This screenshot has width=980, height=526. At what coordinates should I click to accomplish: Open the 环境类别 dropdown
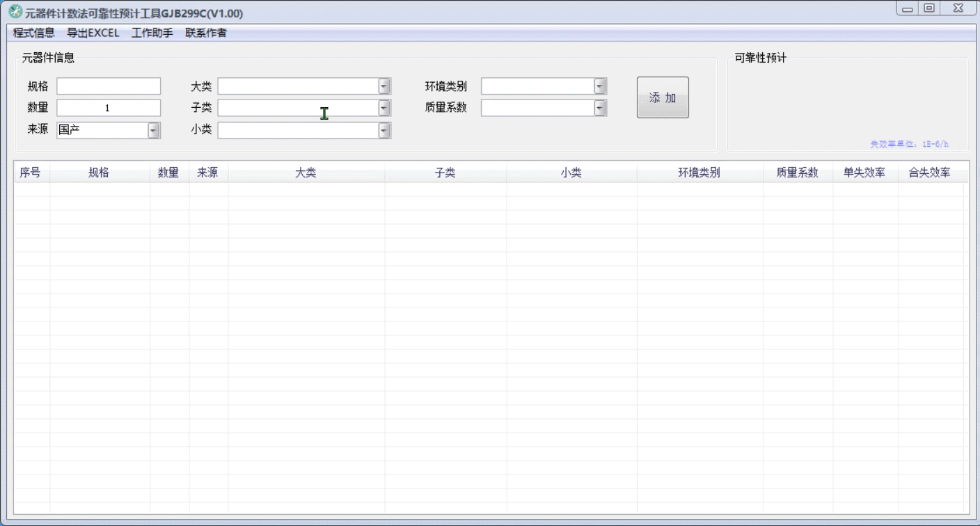pyautogui.click(x=600, y=86)
